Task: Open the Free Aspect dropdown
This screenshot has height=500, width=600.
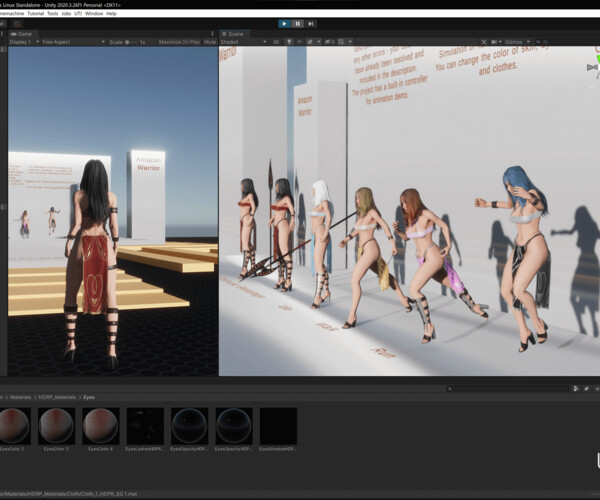Action: click(x=73, y=42)
